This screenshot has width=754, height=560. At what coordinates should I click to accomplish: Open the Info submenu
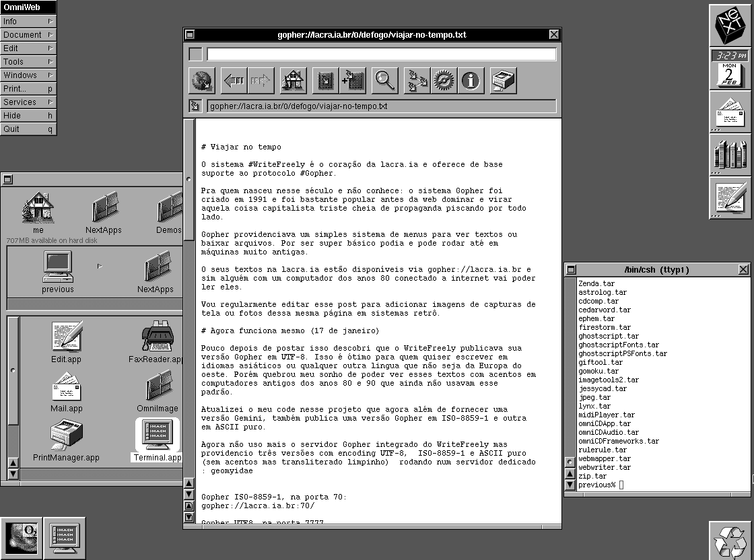point(28,21)
